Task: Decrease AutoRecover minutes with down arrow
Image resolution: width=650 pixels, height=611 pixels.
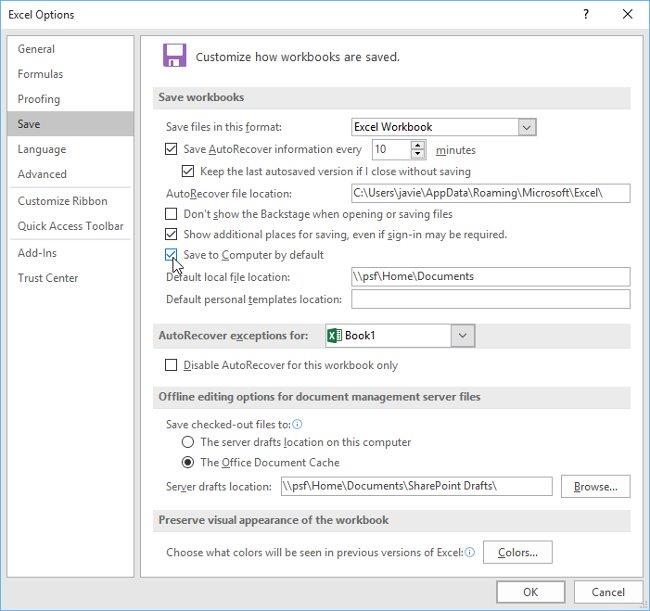Action: point(418,155)
